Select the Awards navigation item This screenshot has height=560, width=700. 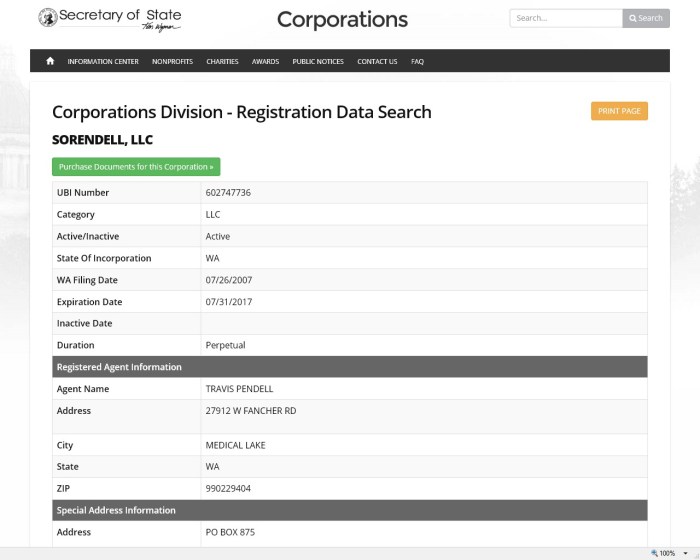[x=265, y=61]
